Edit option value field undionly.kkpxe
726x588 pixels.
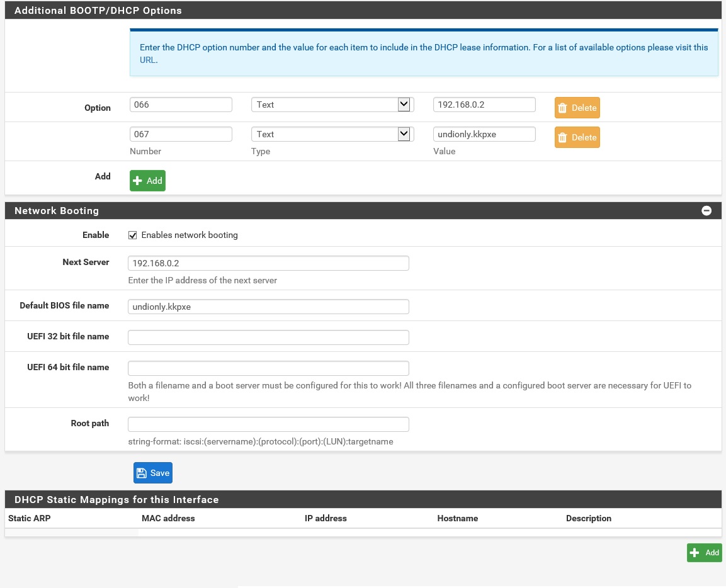point(484,134)
